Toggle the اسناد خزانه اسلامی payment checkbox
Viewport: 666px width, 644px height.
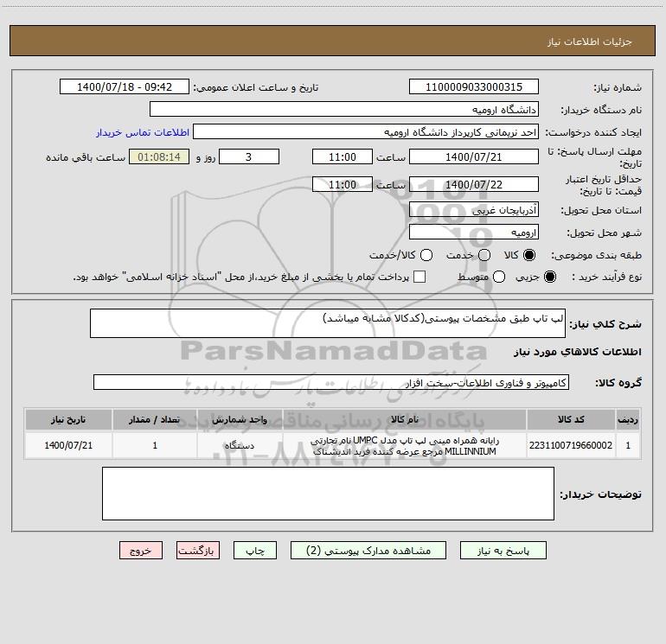(419, 277)
